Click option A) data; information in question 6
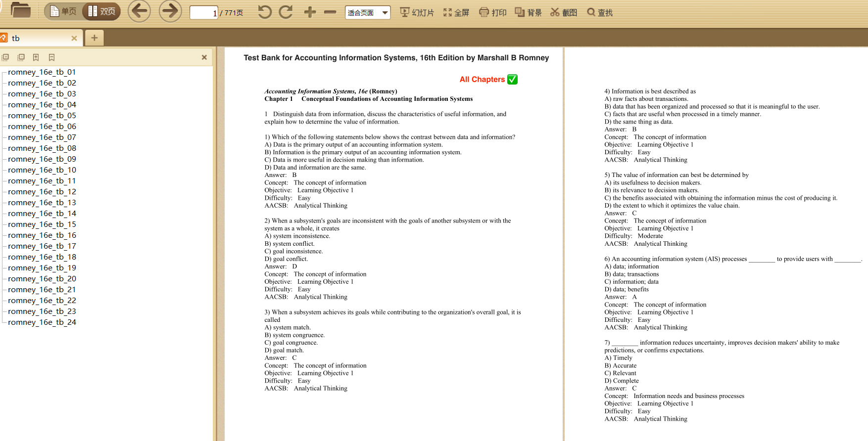The image size is (868, 441). pyautogui.click(x=631, y=266)
